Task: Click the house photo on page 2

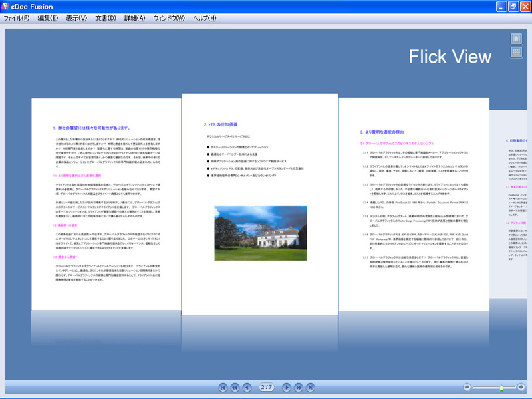Action: click(x=261, y=233)
